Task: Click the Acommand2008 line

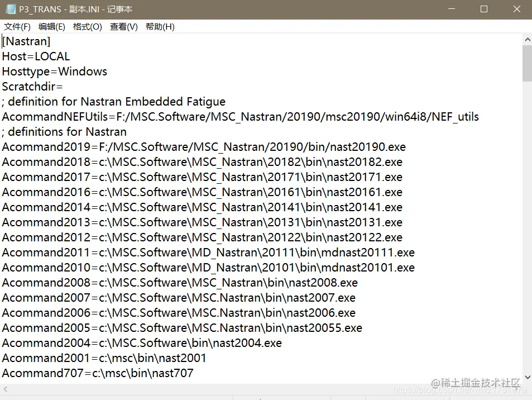Action: [x=180, y=283]
